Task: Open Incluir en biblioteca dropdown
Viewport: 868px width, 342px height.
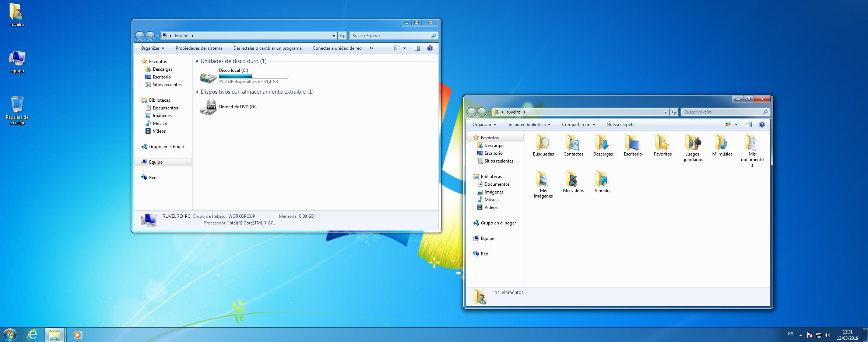Action: tap(529, 125)
